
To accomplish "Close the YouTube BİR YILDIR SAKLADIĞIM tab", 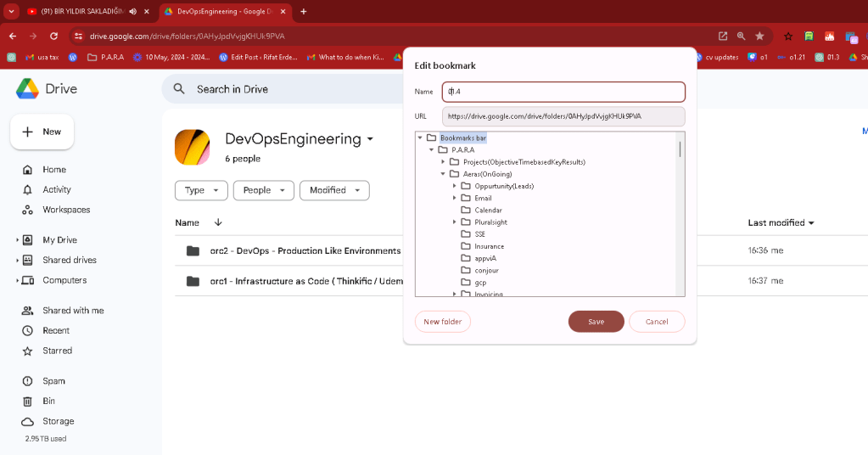I will pyautogui.click(x=147, y=11).
